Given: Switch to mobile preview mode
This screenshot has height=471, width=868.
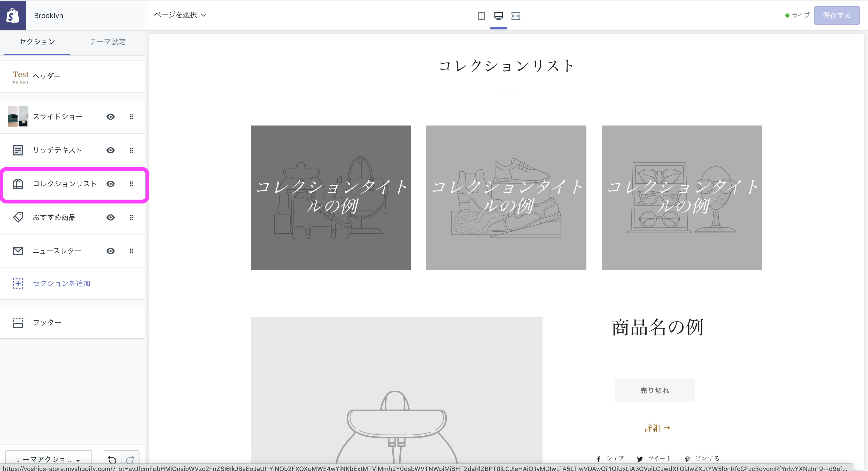Looking at the screenshot, I should [x=482, y=16].
